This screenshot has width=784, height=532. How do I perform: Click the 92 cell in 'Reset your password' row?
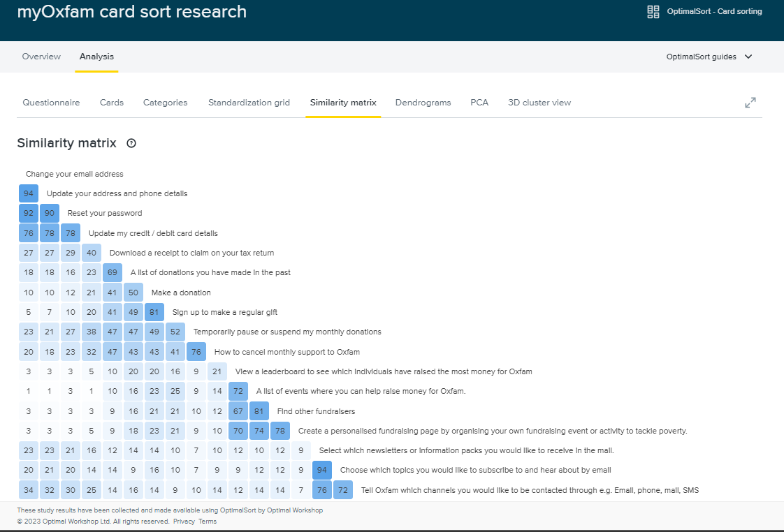pos(29,214)
